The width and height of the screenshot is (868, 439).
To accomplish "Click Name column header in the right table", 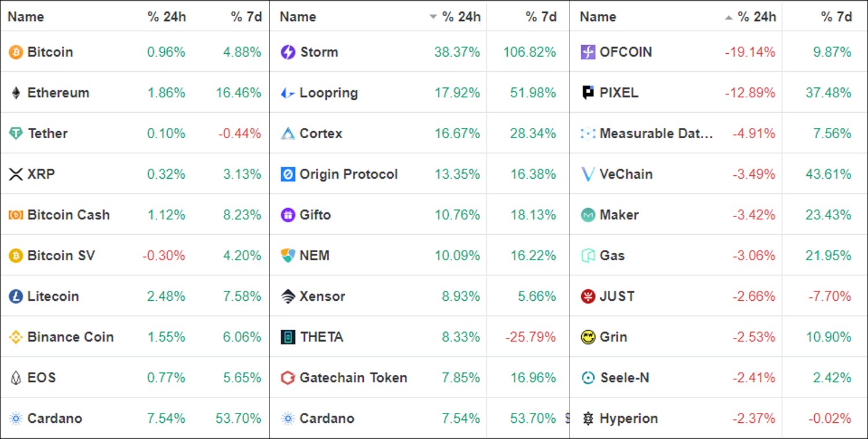I will pos(598,17).
